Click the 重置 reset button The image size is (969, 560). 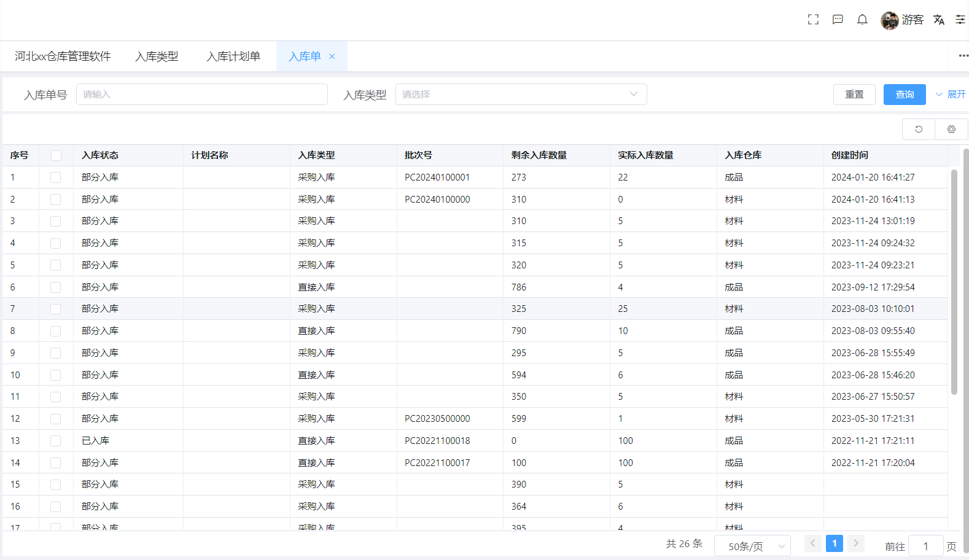854,95
